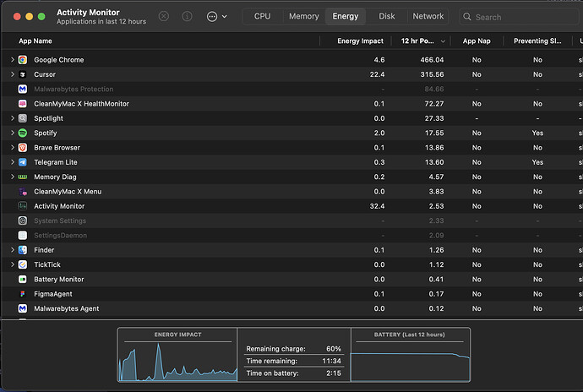Select the Energy tab

click(x=346, y=16)
